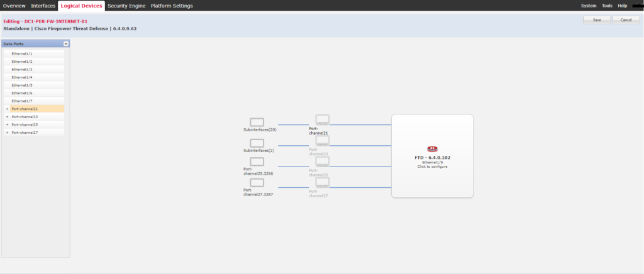This screenshot has height=274, width=644.
Task: Switch to the Interfaces tab
Action: 43,6
